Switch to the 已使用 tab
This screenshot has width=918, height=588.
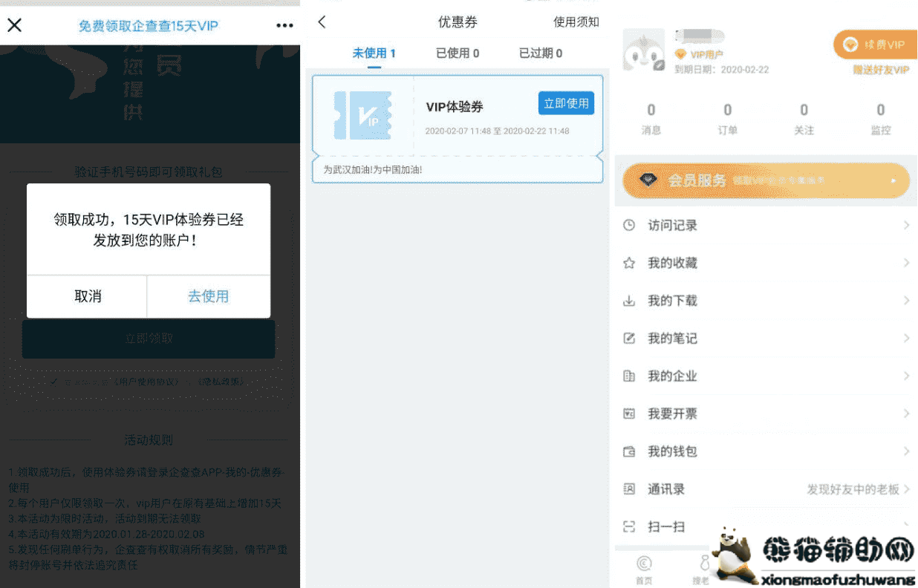pyautogui.click(x=457, y=53)
